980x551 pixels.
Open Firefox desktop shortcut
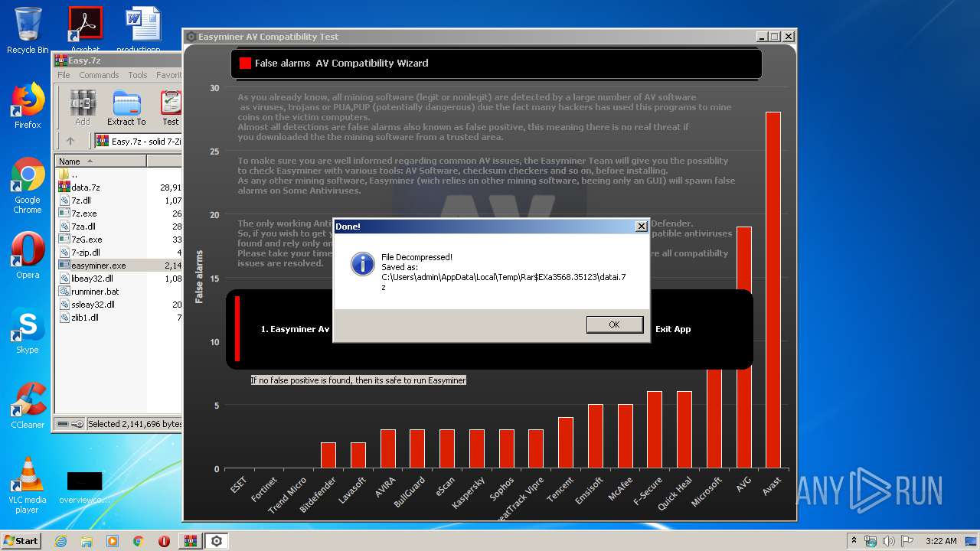click(28, 106)
